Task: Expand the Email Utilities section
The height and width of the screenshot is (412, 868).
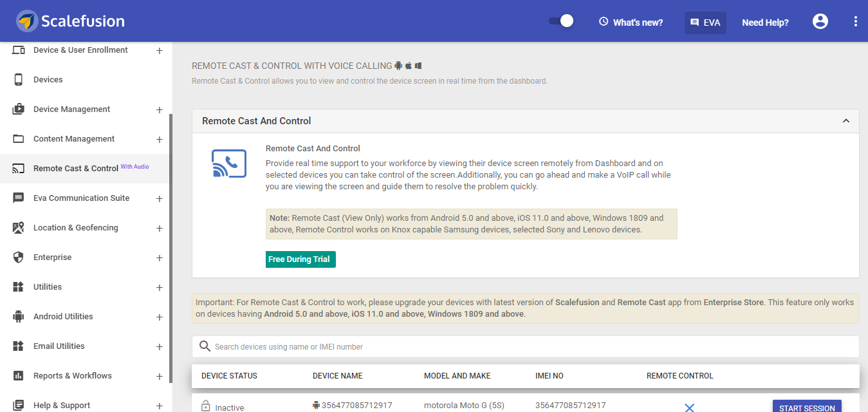Action: click(160, 347)
